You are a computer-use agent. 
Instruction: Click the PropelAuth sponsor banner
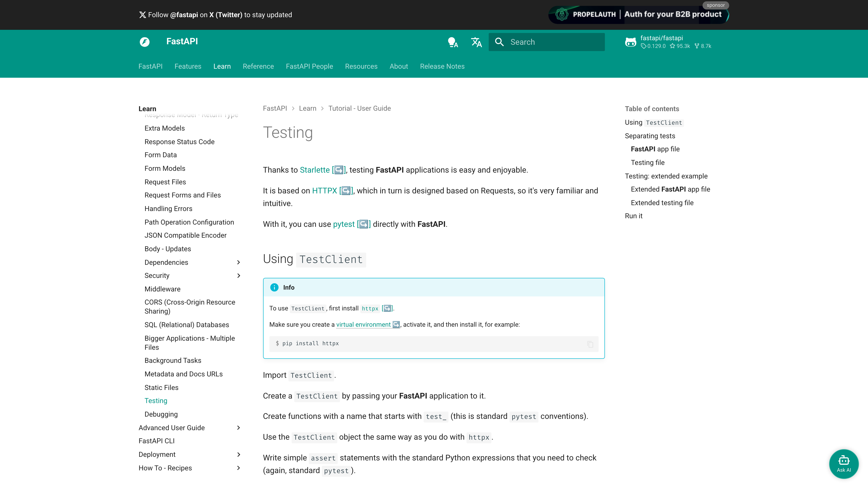click(639, 14)
